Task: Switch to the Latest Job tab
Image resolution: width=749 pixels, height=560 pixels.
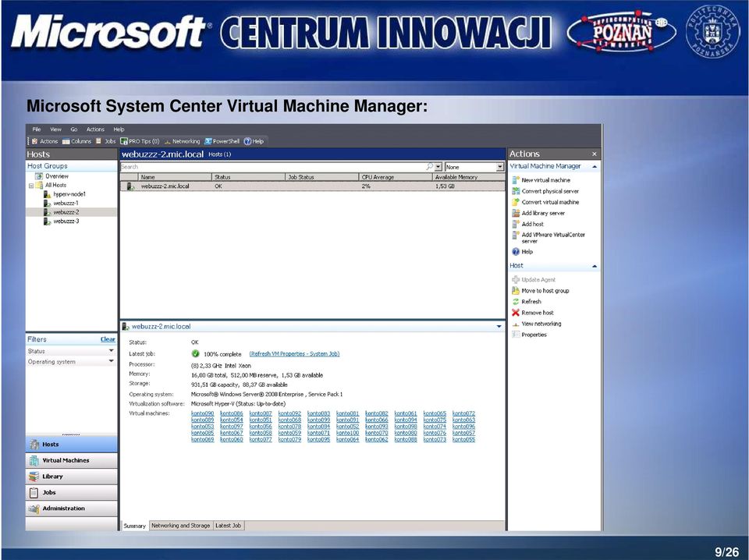Action: tap(229, 526)
